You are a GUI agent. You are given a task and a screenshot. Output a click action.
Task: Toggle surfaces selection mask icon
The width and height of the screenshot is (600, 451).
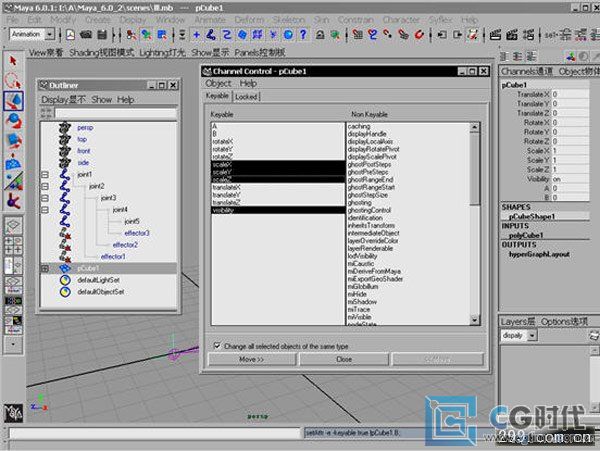242,35
